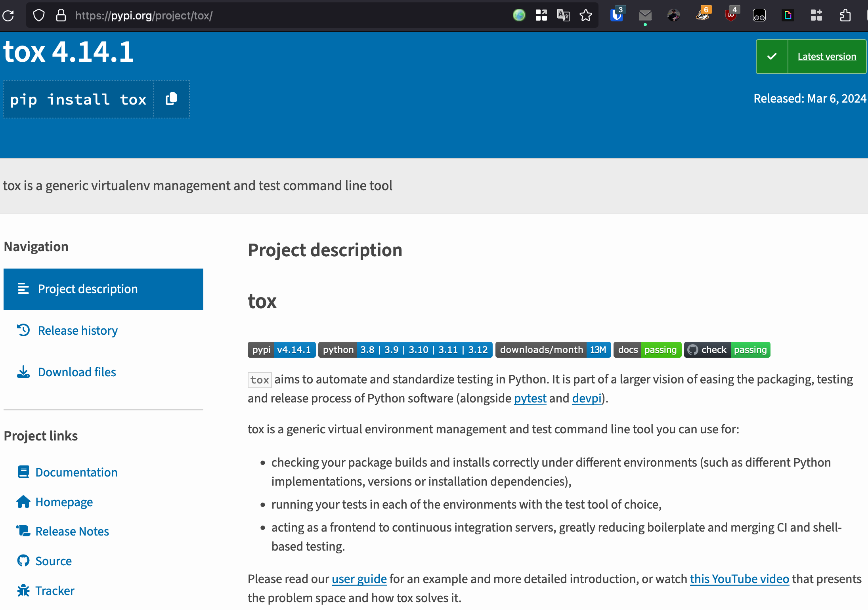868x610 pixels.
Task: Open the Download files tab
Action: click(77, 372)
